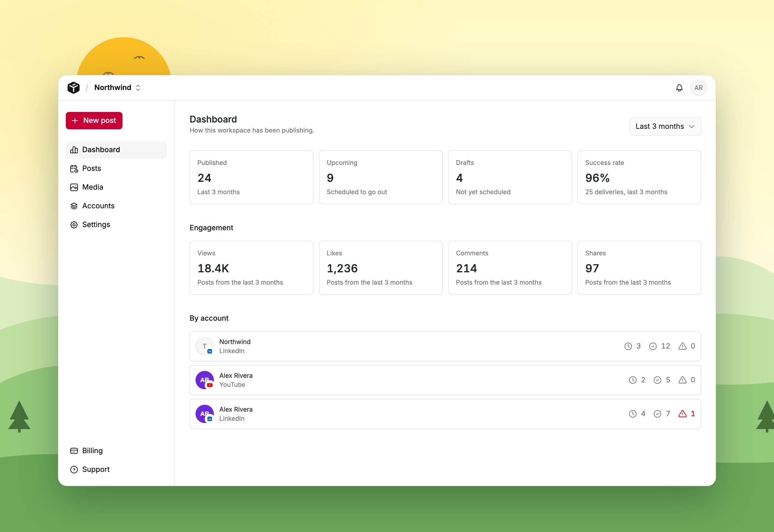Open the Settings page label
Viewport: 774px width, 532px height.
(96, 224)
